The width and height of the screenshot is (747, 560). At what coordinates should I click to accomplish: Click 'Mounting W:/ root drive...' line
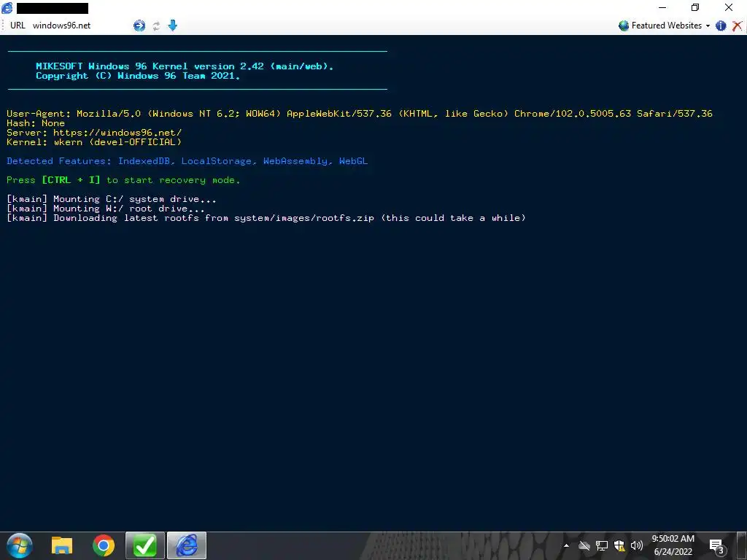click(106, 209)
